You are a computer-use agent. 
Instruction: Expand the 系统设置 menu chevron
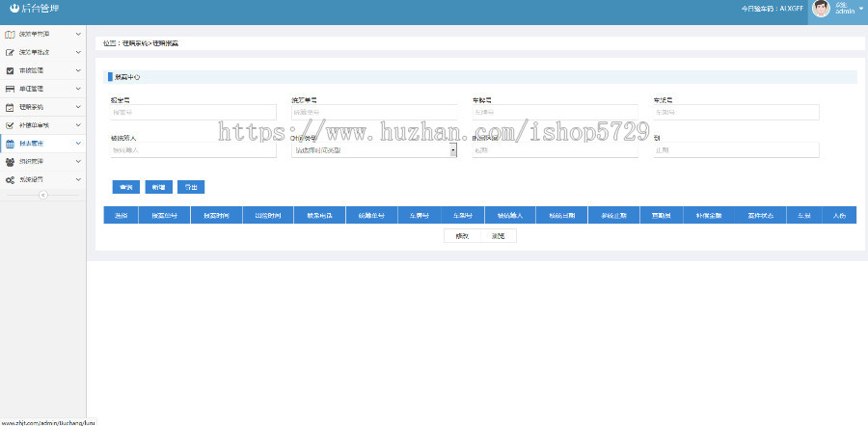[x=78, y=180]
